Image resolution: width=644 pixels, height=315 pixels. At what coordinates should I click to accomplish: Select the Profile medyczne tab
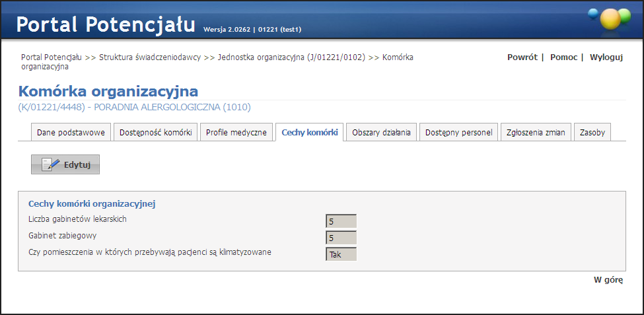point(236,133)
